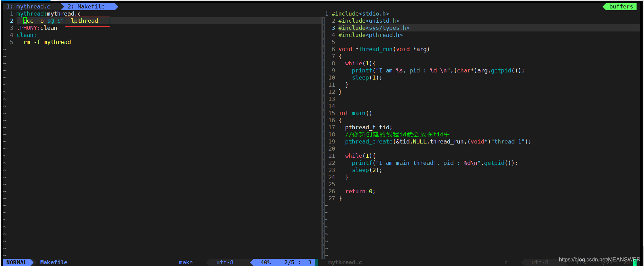Click the column number 3 in left status line

pos(310,262)
